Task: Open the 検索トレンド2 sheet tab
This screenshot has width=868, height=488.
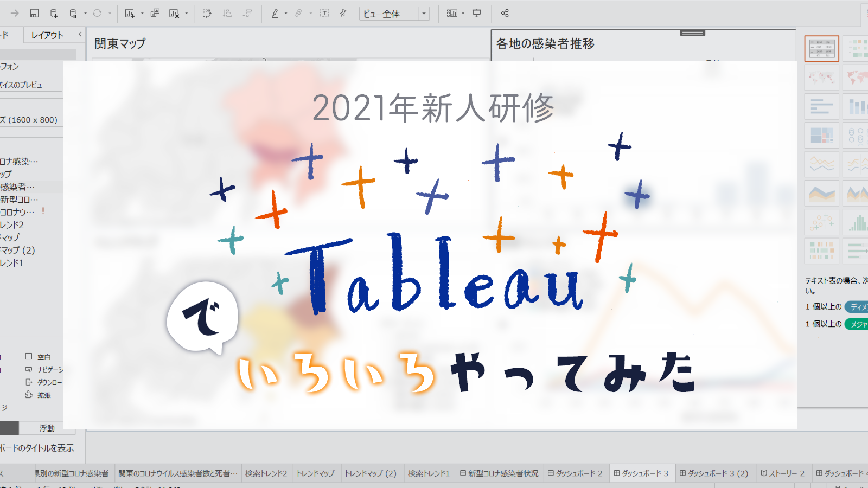Action: tap(266, 473)
